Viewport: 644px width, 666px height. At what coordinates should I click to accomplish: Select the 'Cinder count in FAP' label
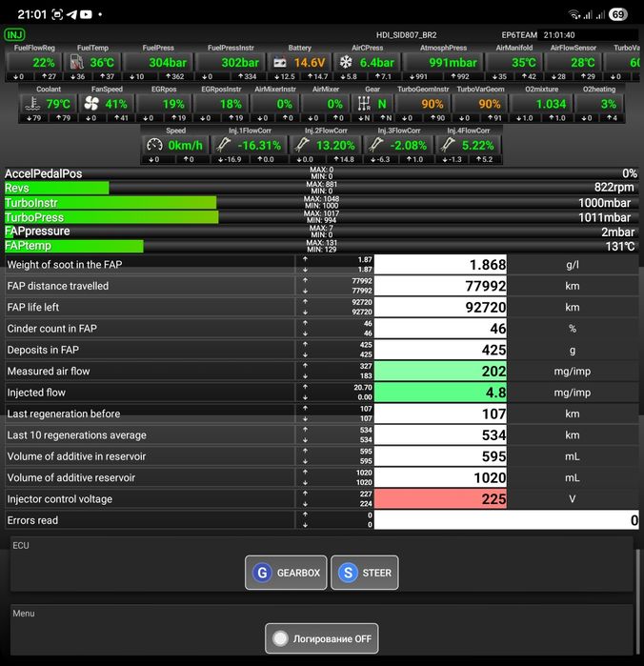coord(51,329)
